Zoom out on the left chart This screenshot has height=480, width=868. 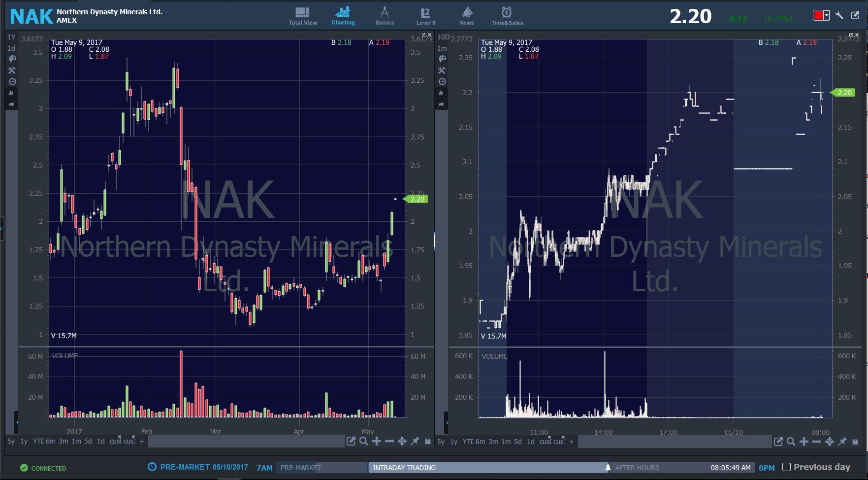pyautogui.click(x=389, y=442)
